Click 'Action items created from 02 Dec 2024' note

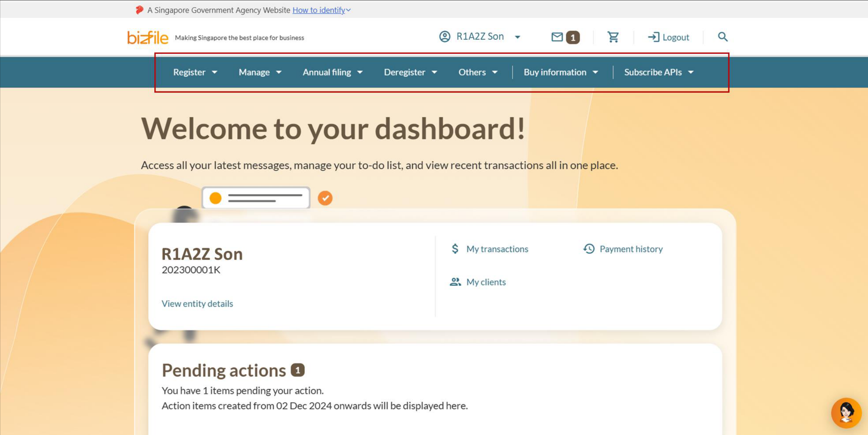[314, 406]
